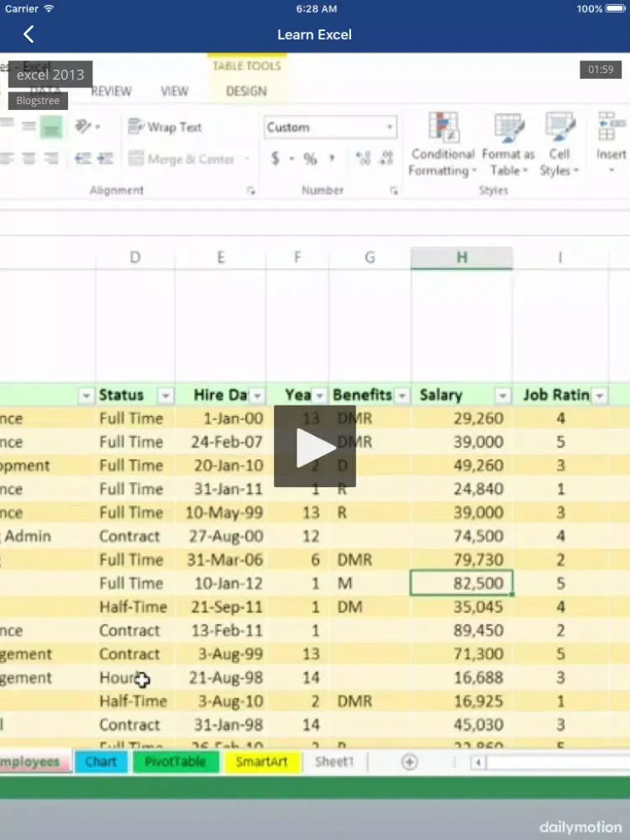Click the accounting dollar format icon
This screenshot has width=630, height=840.
(276, 159)
